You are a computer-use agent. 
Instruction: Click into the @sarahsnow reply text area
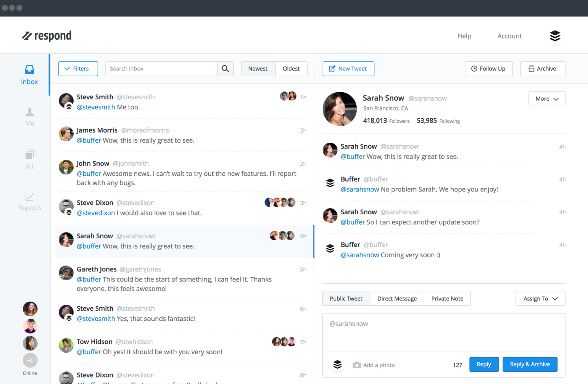click(x=443, y=333)
